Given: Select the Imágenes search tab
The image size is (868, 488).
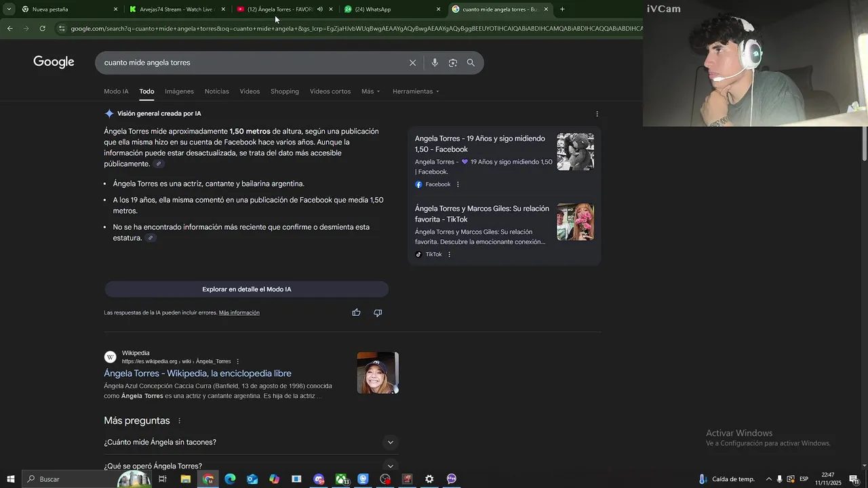Looking at the screenshot, I should [x=179, y=91].
